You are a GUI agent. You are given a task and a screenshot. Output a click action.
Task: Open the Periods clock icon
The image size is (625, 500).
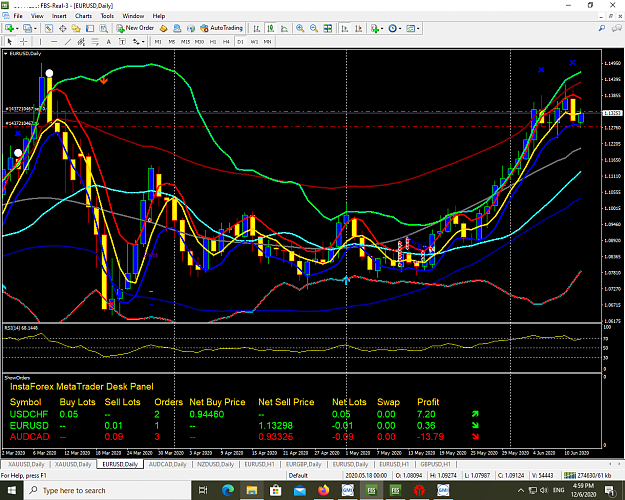coord(393,28)
